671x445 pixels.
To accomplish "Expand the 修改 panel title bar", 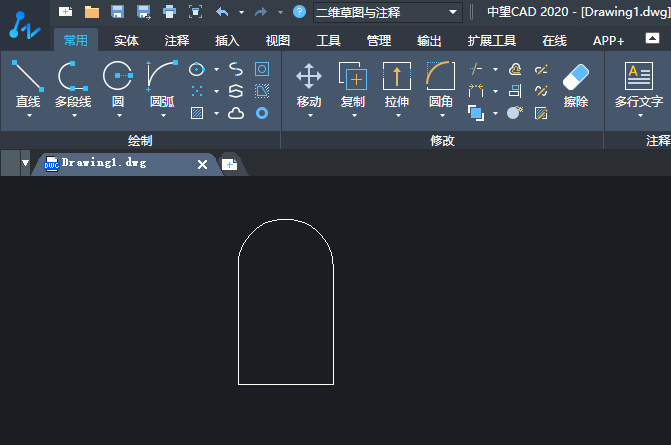I will click(x=442, y=140).
